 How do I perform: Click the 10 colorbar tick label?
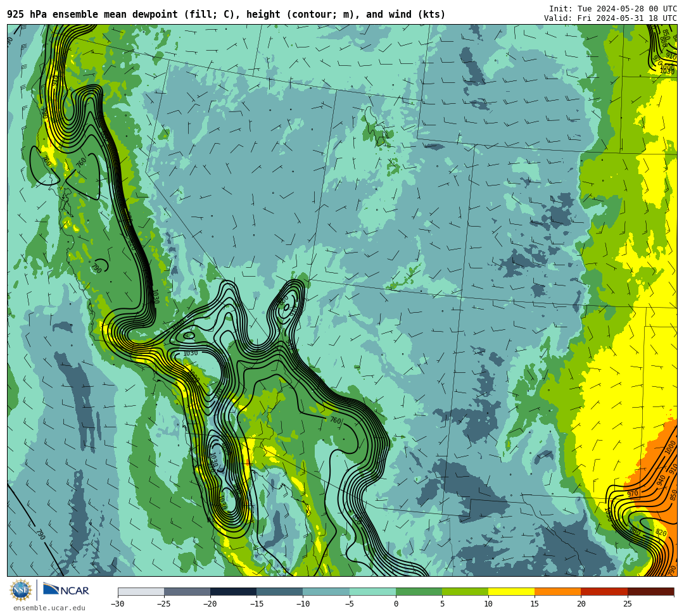(x=488, y=604)
